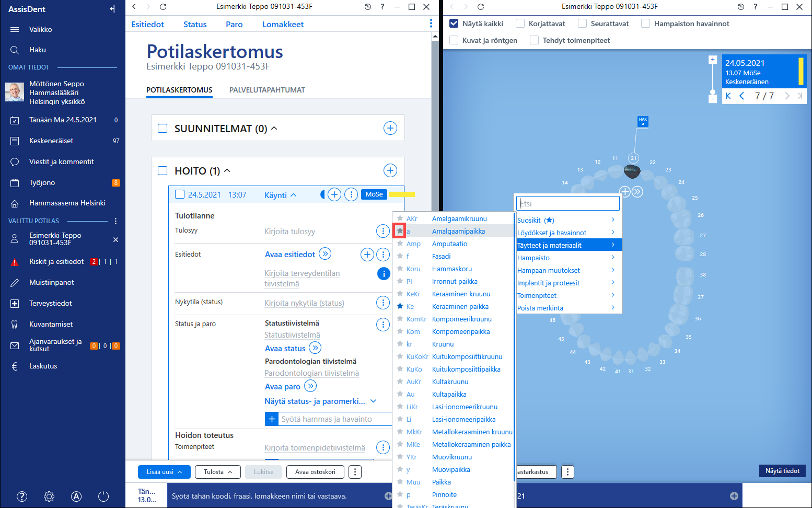Open Haku search in sidebar
Viewport: 812px width, 508px height.
click(15, 50)
